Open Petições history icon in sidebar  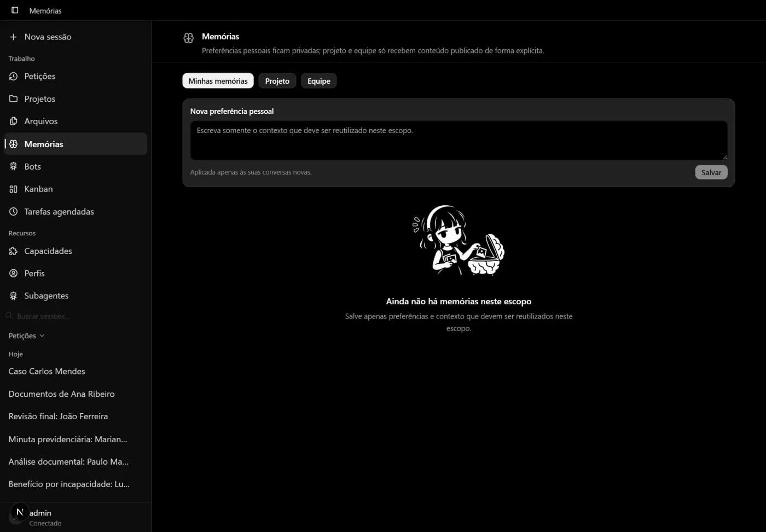[13, 76]
